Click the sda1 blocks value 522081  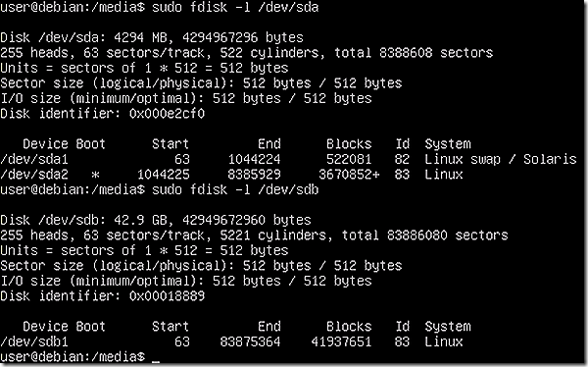tap(349, 159)
